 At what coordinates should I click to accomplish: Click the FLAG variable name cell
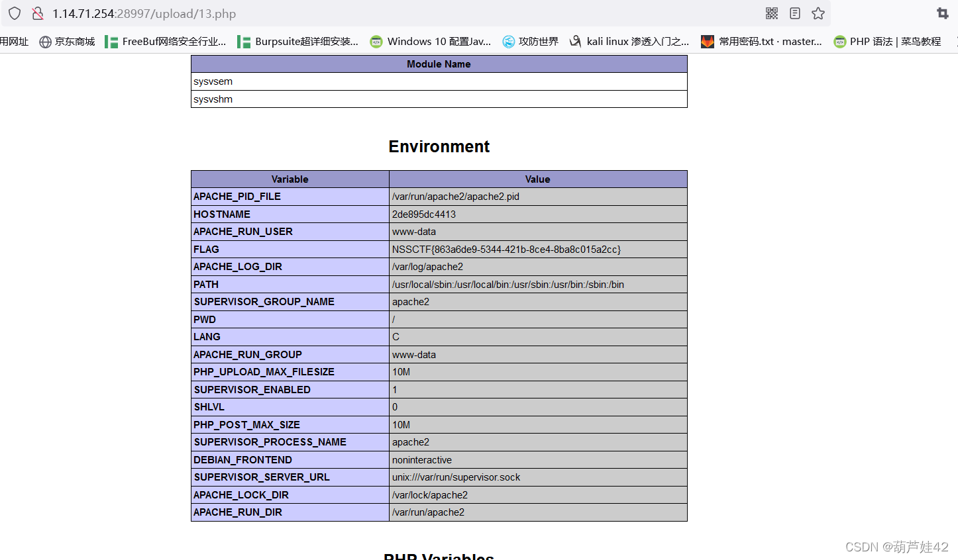tap(290, 250)
